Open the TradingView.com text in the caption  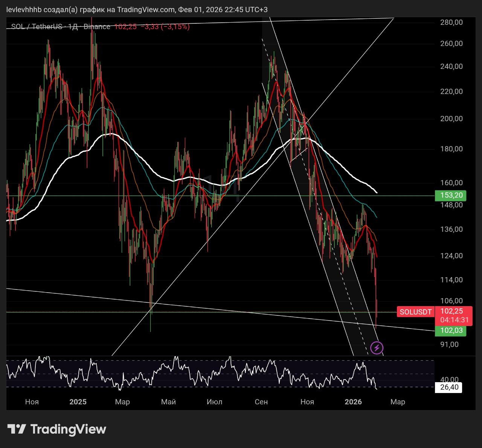click(146, 10)
